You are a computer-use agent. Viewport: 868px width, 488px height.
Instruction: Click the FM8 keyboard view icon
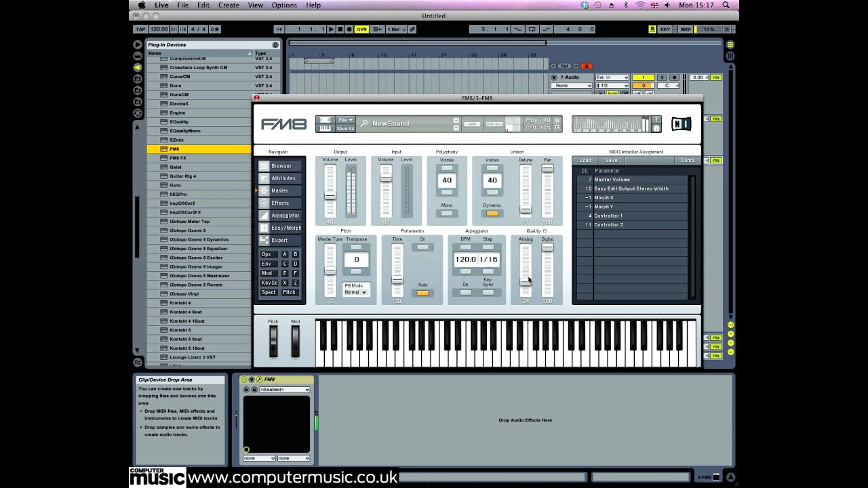[325, 127]
